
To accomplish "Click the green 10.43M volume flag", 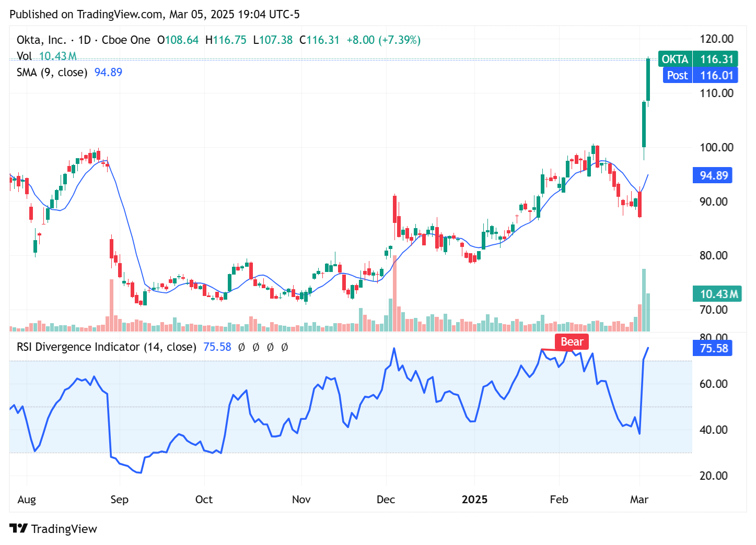I will pos(717,294).
